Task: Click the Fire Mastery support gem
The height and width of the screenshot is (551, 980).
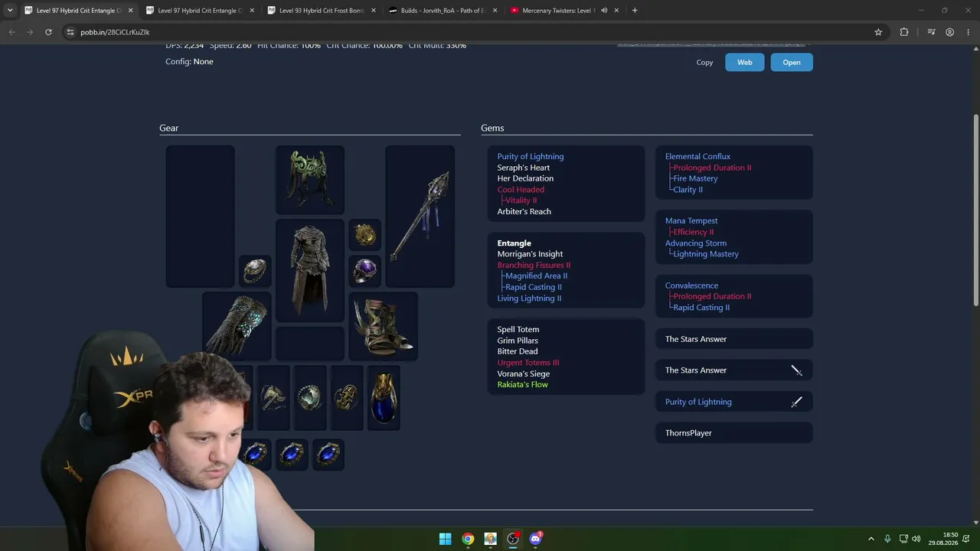Action: pos(695,178)
